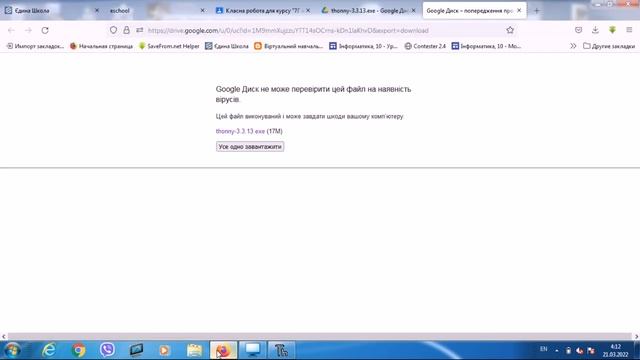Show hidden tray icons arrow
This screenshot has height=360, width=640.
pyautogui.click(x=556, y=350)
